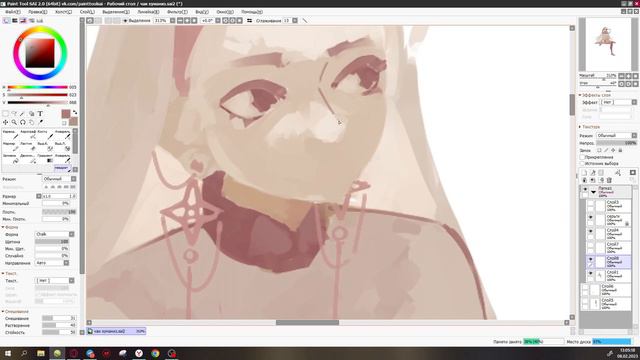Choose the Градиент tool preset

point(45,158)
